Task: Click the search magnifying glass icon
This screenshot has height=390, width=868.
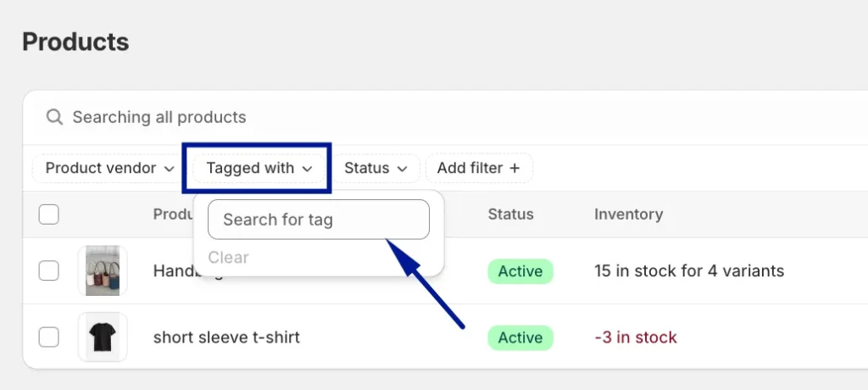Action: pyautogui.click(x=54, y=117)
